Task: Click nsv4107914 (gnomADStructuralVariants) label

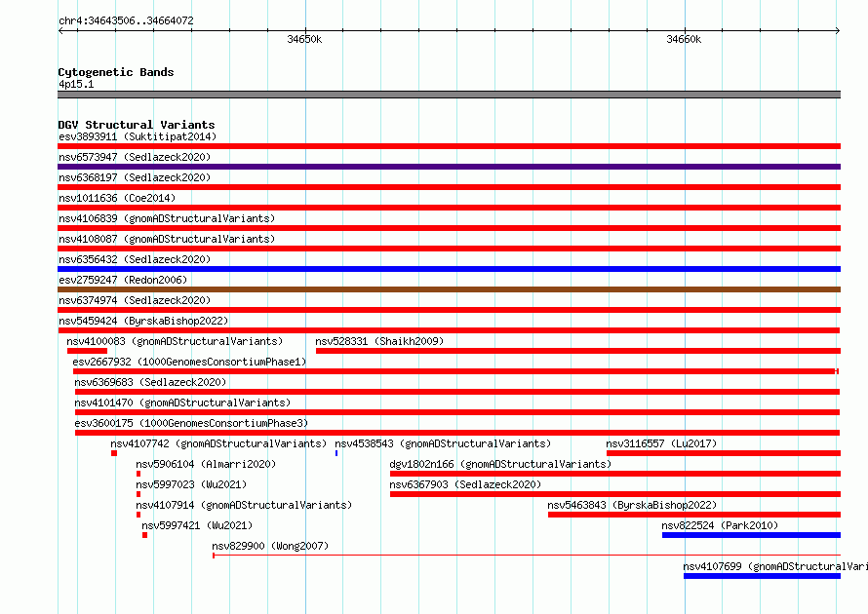Action: click(244, 505)
